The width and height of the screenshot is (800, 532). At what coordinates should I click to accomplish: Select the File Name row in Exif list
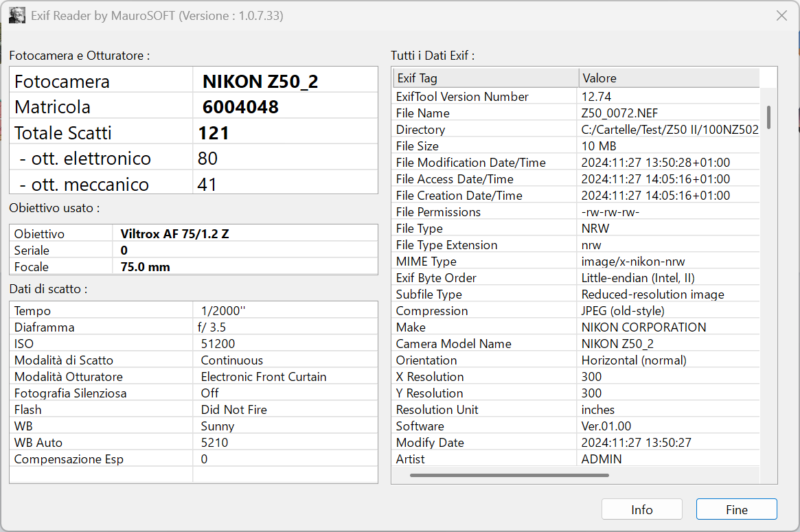coord(576,113)
